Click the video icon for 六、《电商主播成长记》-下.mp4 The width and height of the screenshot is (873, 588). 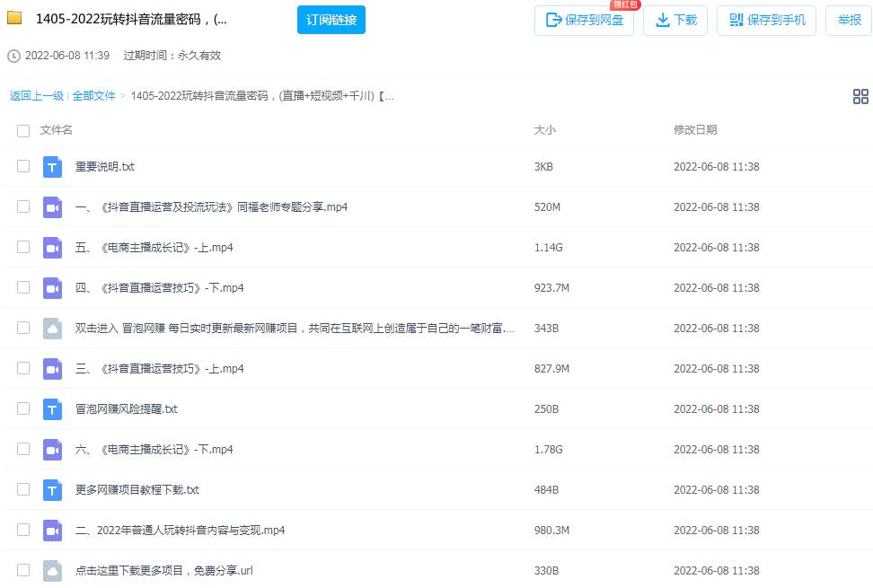[52, 450]
